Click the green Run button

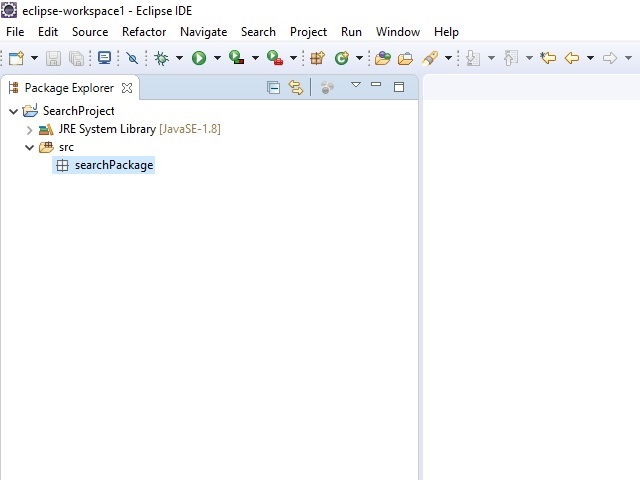pyautogui.click(x=199, y=58)
